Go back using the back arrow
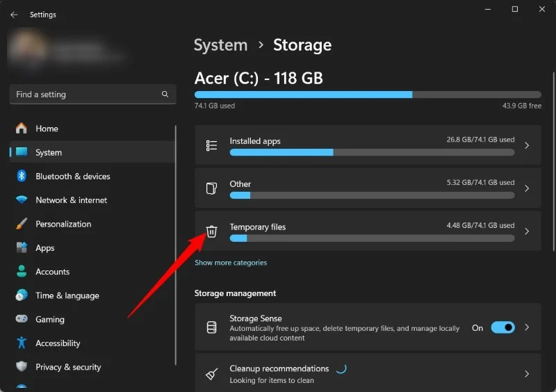The width and height of the screenshot is (556, 392). click(x=14, y=15)
